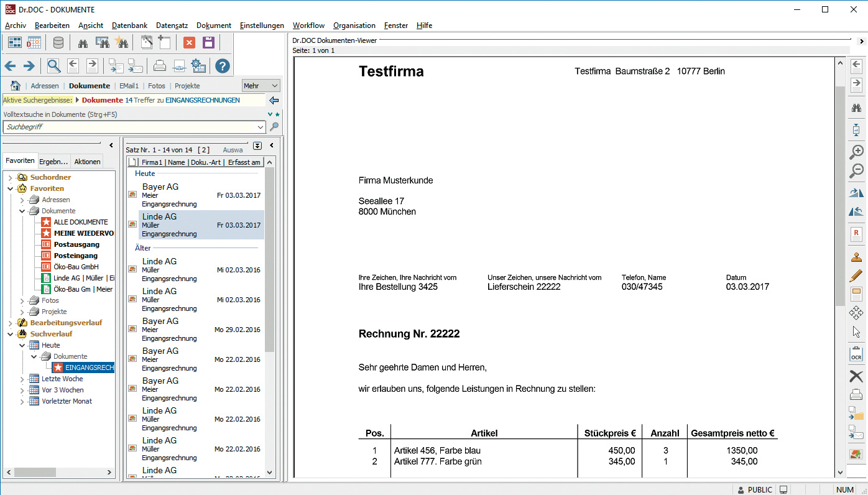Viewport: 868px width, 495px height.
Task: Select Postausgang in favorites tree
Action: (x=76, y=244)
